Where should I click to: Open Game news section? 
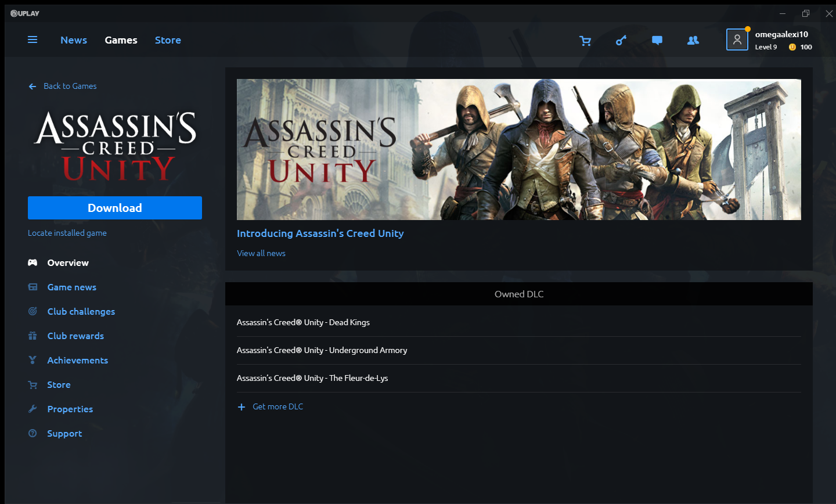[71, 287]
